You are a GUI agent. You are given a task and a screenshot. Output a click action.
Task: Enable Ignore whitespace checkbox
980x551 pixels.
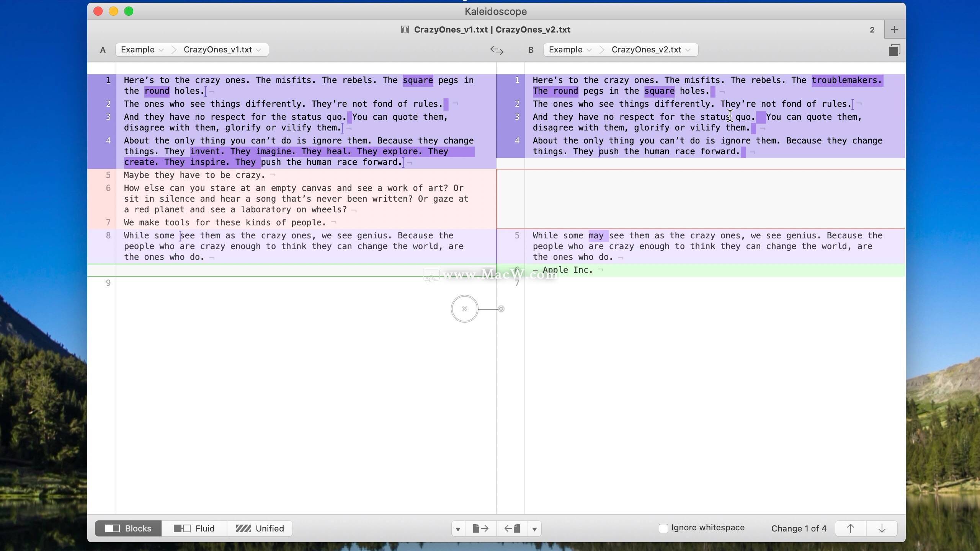(x=663, y=528)
